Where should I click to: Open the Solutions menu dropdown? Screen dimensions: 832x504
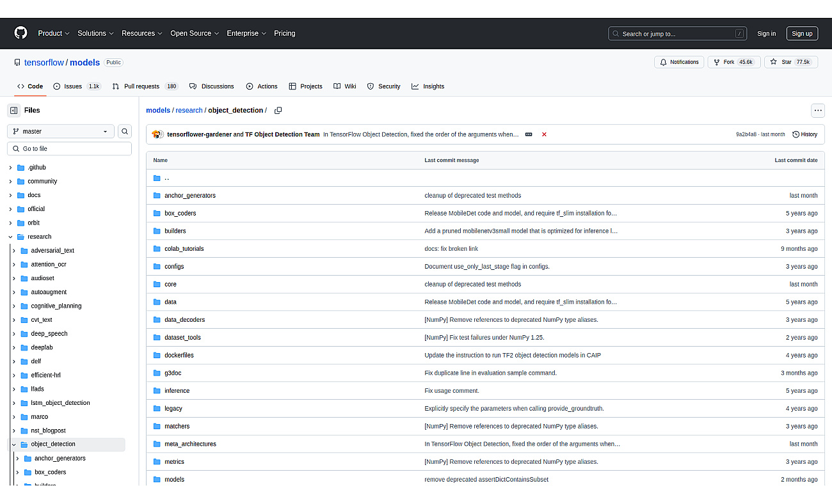(95, 33)
